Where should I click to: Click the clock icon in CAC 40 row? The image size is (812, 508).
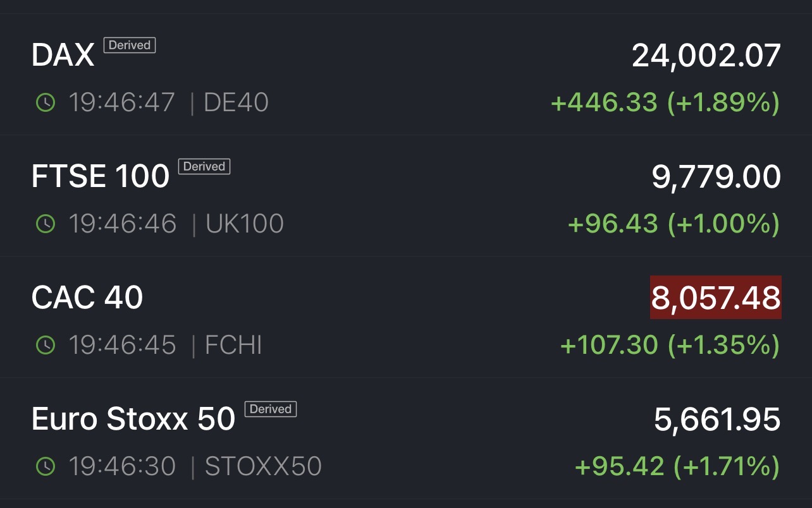coord(46,345)
